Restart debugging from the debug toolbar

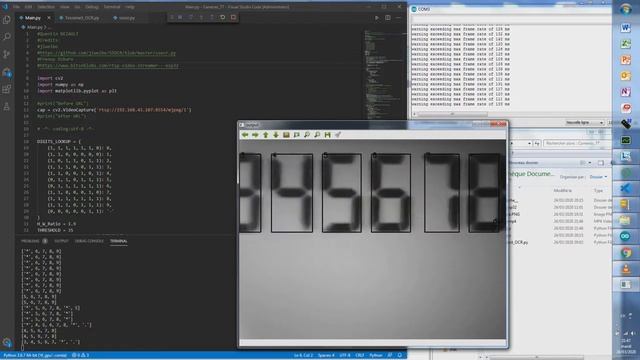pos(222,17)
